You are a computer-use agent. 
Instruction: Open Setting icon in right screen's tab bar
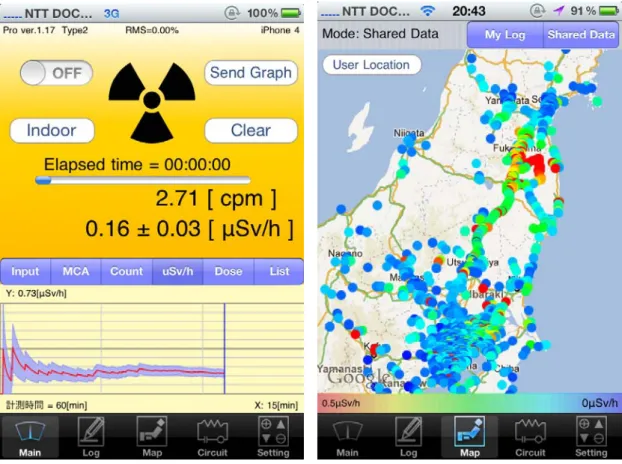[591, 437]
